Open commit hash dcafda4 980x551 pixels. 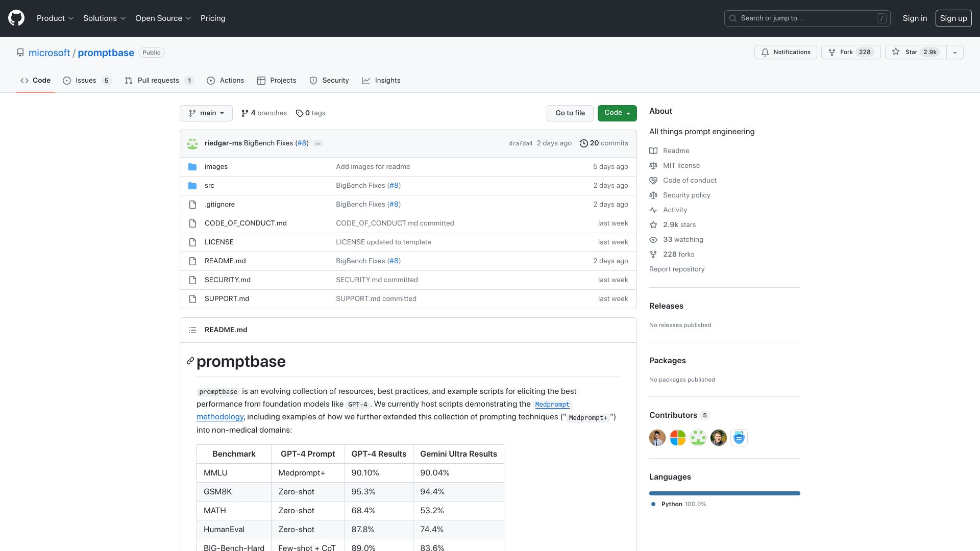pos(521,144)
